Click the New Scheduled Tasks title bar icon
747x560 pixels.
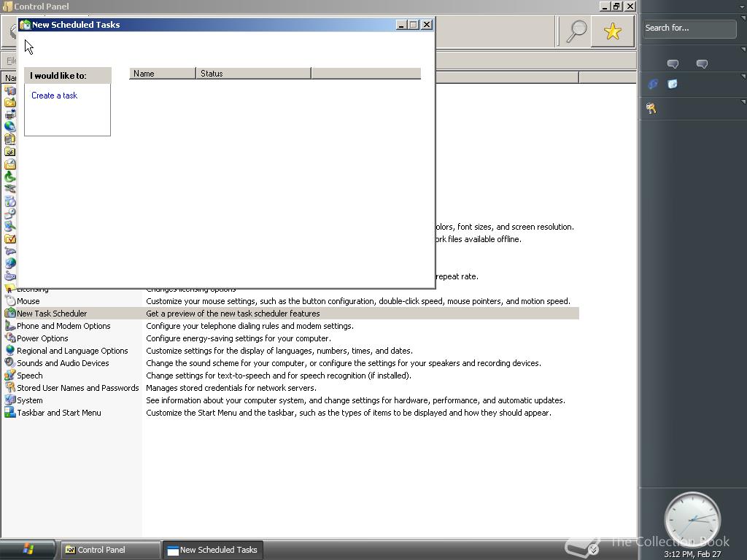pos(26,25)
